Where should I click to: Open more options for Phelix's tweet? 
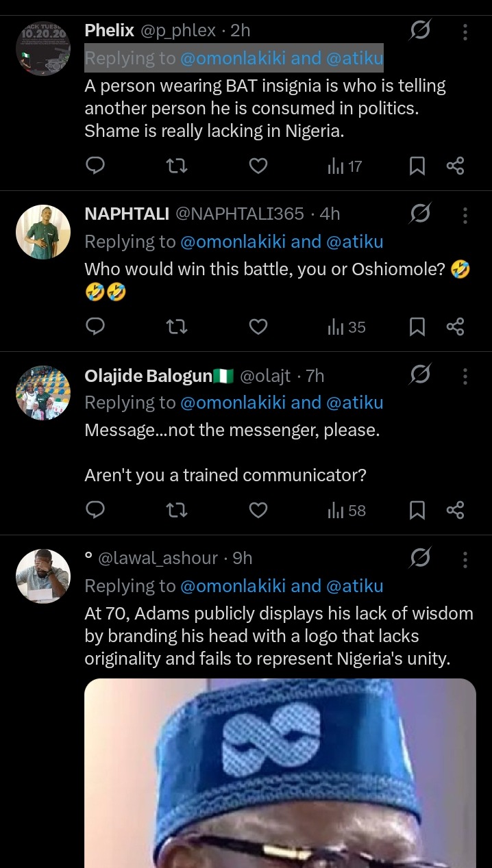465,31
